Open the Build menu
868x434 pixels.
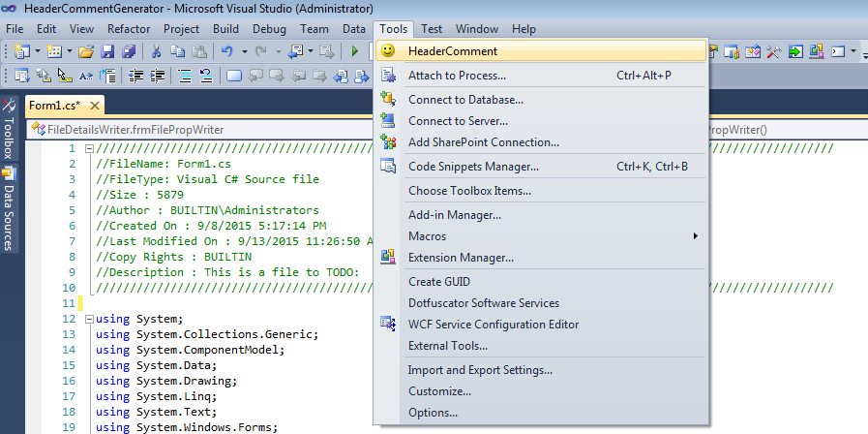(x=225, y=29)
